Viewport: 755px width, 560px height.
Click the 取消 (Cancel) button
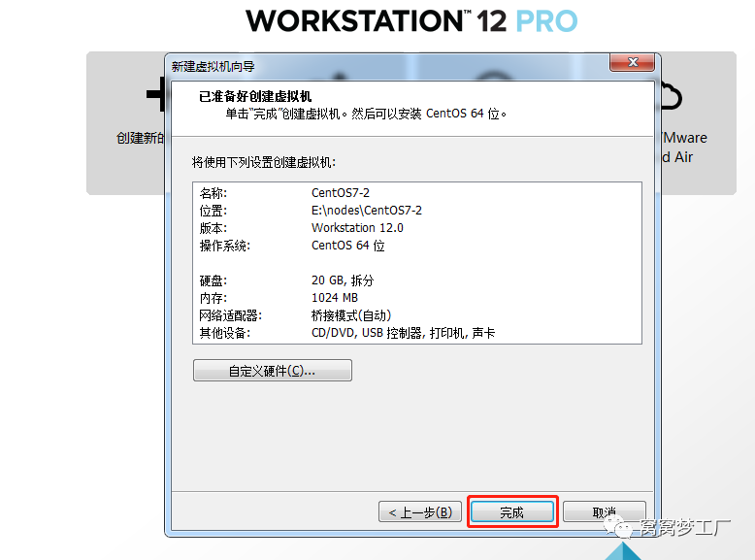605,511
